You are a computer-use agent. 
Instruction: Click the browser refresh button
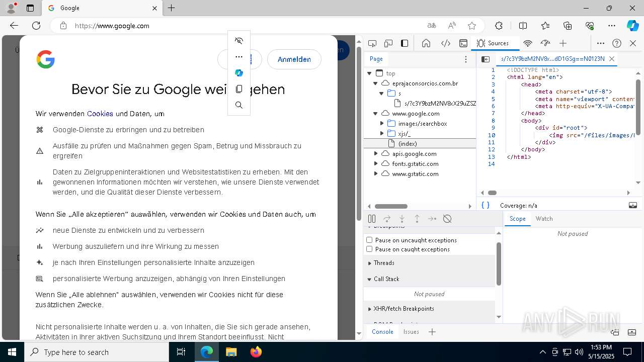36,26
